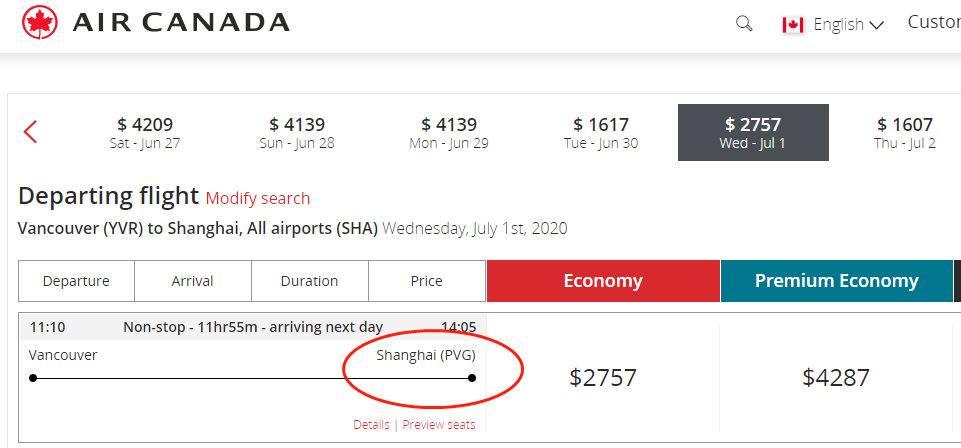
Task: Sort flights by Price
Action: [x=427, y=281]
